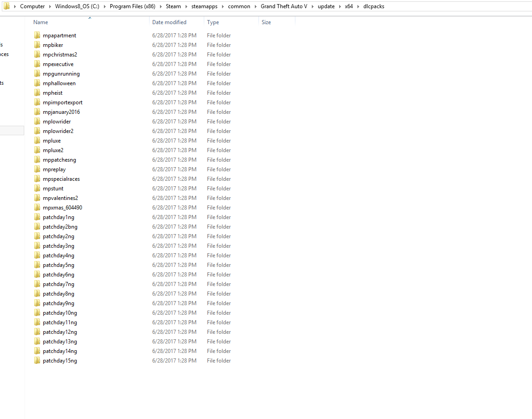Expand the arrow after x64 breadcrumb
This screenshot has width=532, height=419.
click(358, 6)
